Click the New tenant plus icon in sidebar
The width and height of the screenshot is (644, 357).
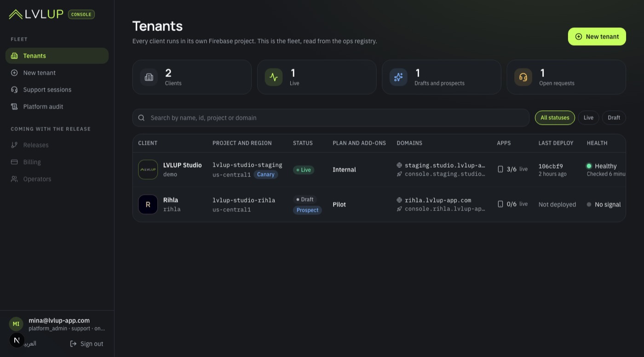pyautogui.click(x=14, y=73)
